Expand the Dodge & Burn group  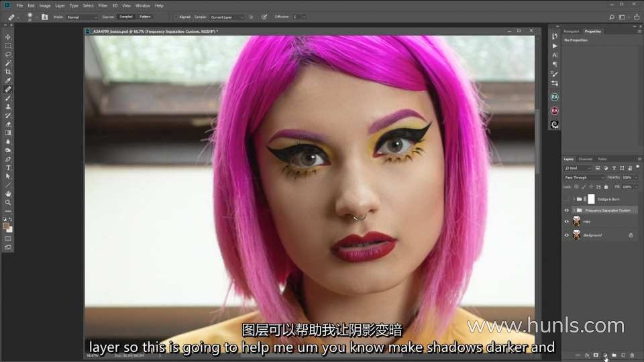(x=574, y=199)
